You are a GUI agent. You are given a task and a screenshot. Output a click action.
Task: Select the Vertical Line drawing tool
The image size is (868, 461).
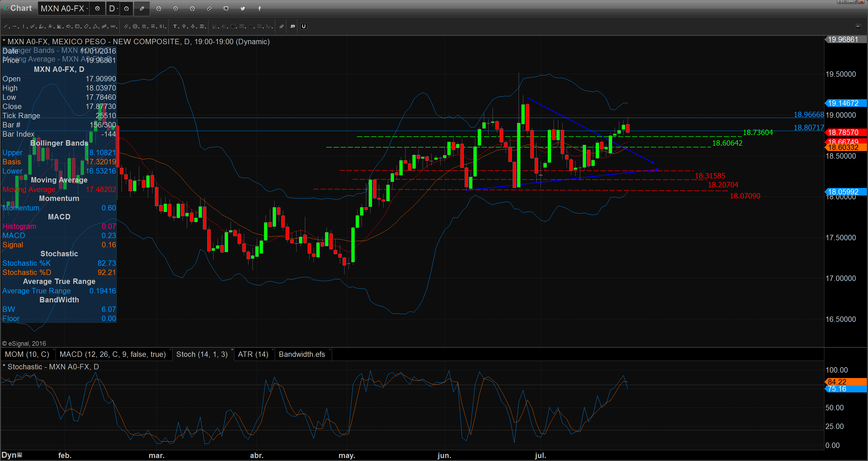(x=24, y=26)
